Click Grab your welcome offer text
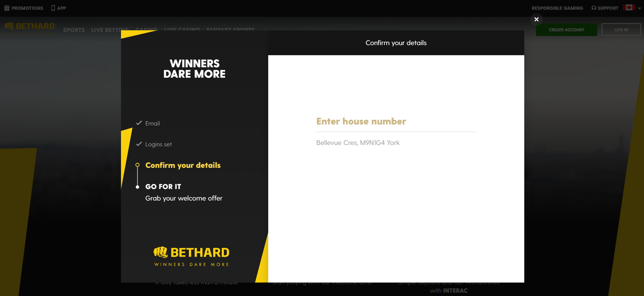The image size is (644, 296). 184,198
